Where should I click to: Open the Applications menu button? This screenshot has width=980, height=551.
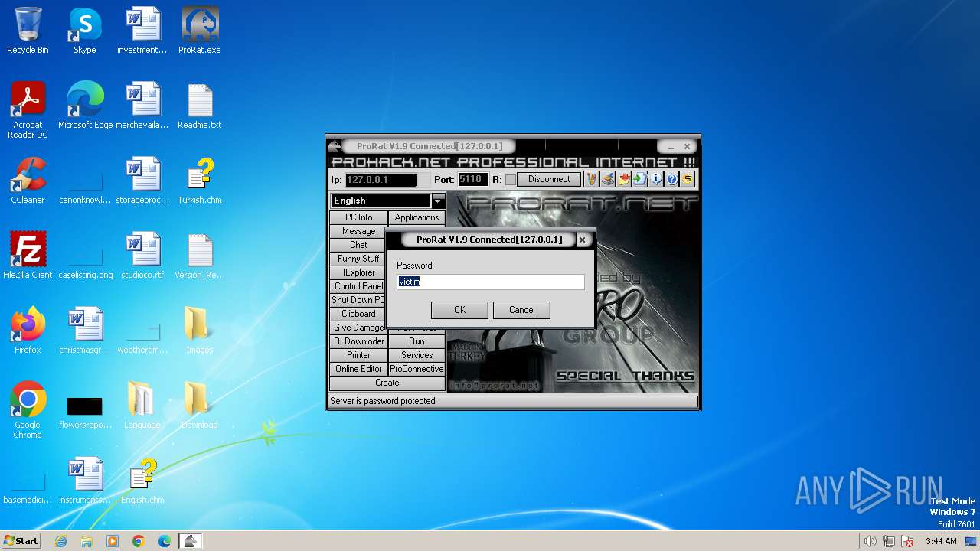click(416, 217)
